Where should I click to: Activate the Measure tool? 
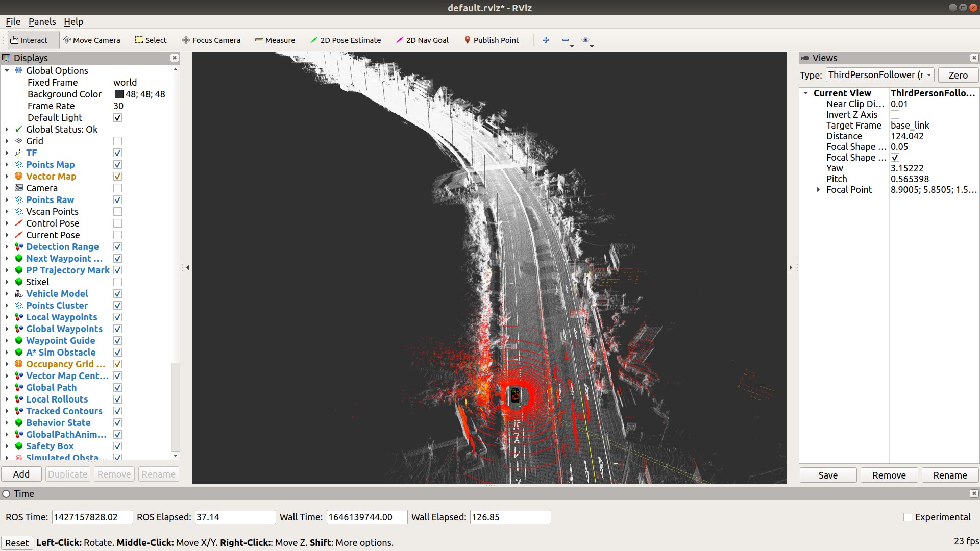(x=275, y=40)
